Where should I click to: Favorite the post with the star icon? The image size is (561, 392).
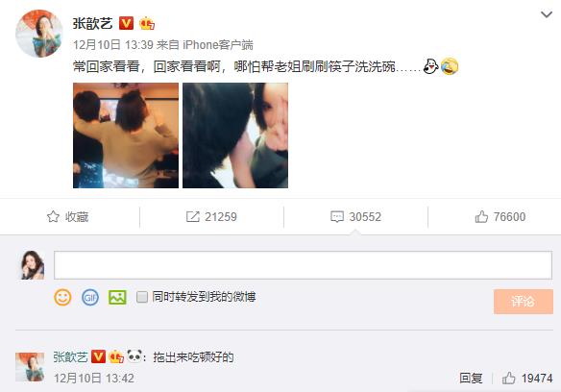pyautogui.click(x=68, y=216)
